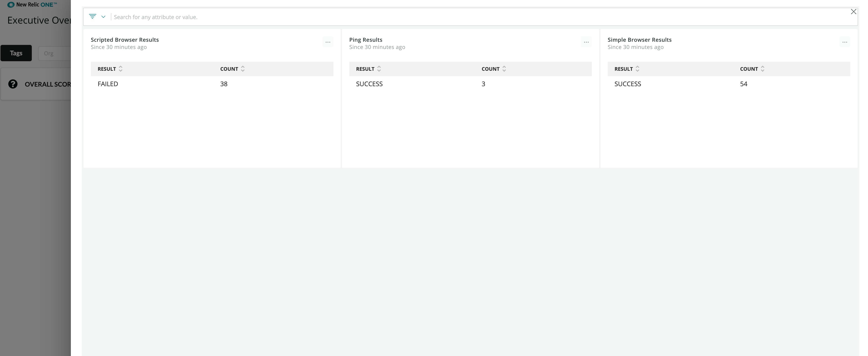Click the Org filter input
This screenshot has height=356, width=868.
tap(55, 54)
